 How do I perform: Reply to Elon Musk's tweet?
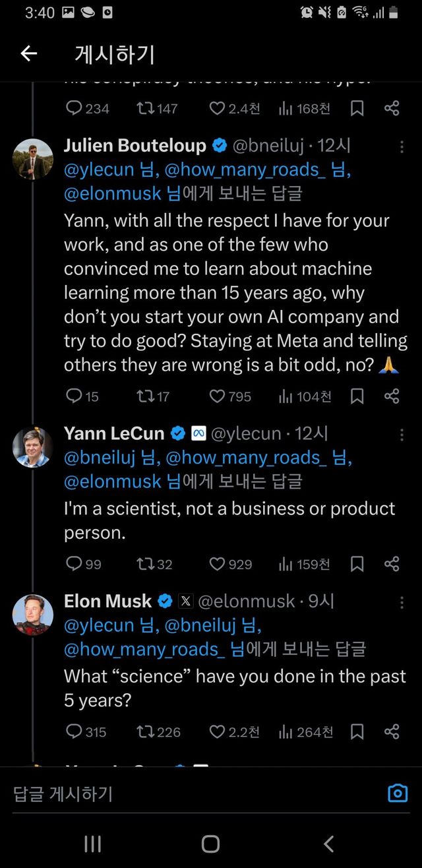(75, 731)
